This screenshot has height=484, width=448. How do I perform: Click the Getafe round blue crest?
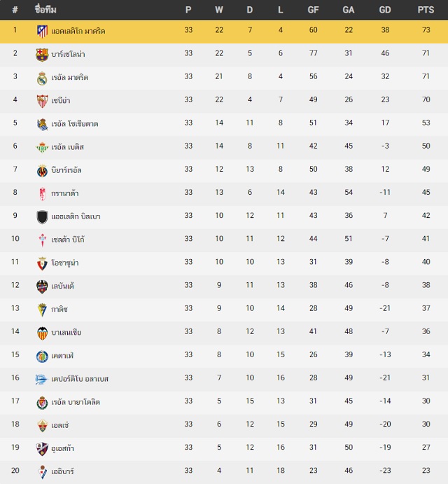click(x=42, y=357)
